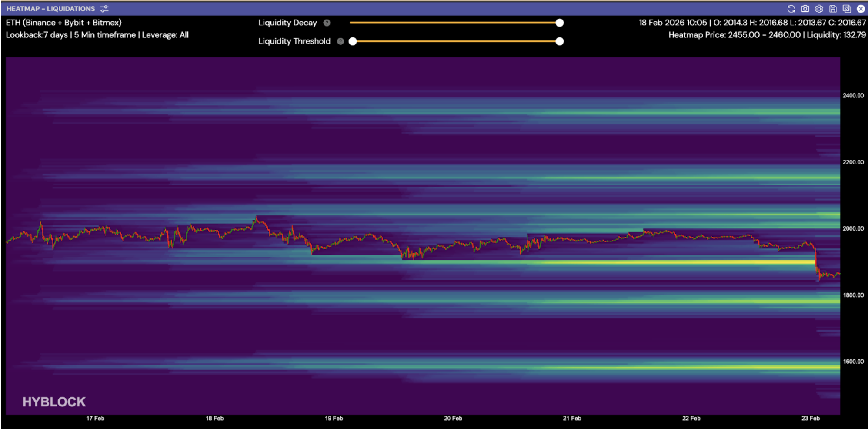Show Liquidity Threshold help tooltip icon

pyautogui.click(x=341, y=41)
